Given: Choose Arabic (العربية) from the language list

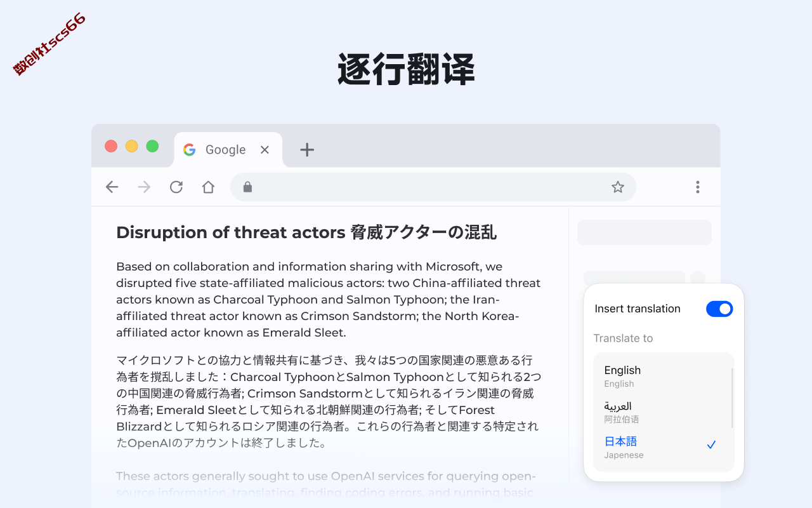Looking at the screenshot, I should (x=663, y=411).
